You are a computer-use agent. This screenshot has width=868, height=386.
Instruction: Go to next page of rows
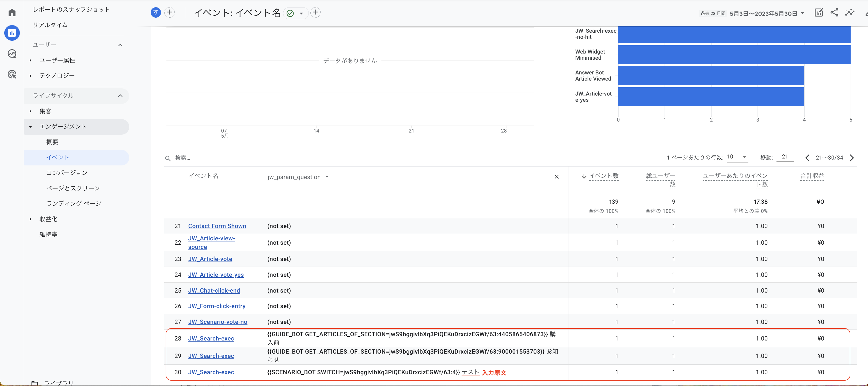[851, 158]
